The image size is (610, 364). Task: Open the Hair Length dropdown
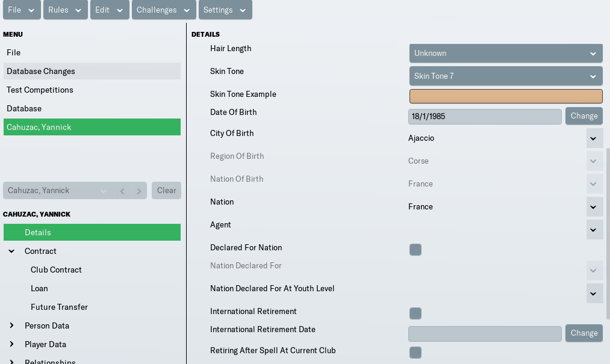click(506, 54)
